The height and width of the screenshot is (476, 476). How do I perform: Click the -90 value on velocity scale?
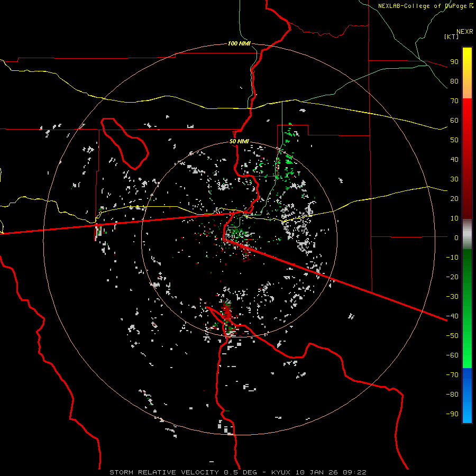[x=452, y=414]
